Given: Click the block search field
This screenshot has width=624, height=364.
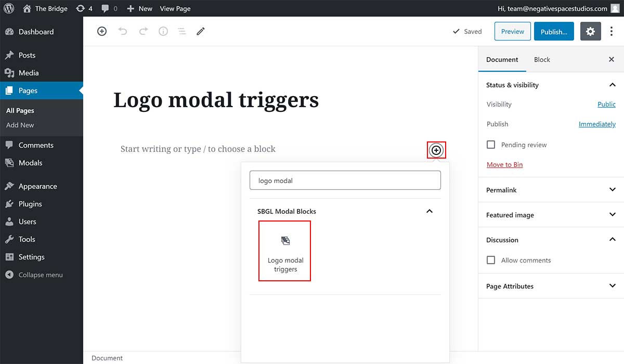Looking at the screenshot, I should click(345, 180).
